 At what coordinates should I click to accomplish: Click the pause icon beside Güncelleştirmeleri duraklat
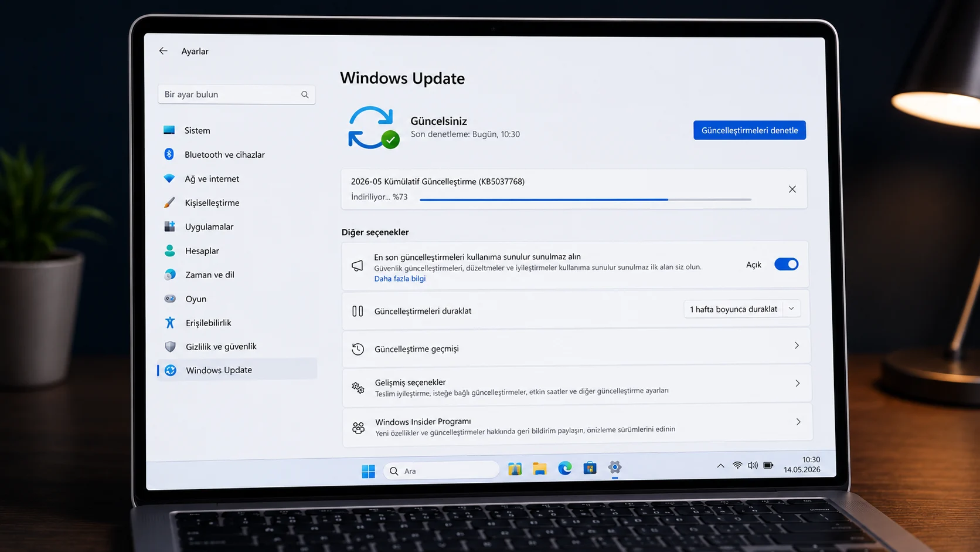[358, 311]
